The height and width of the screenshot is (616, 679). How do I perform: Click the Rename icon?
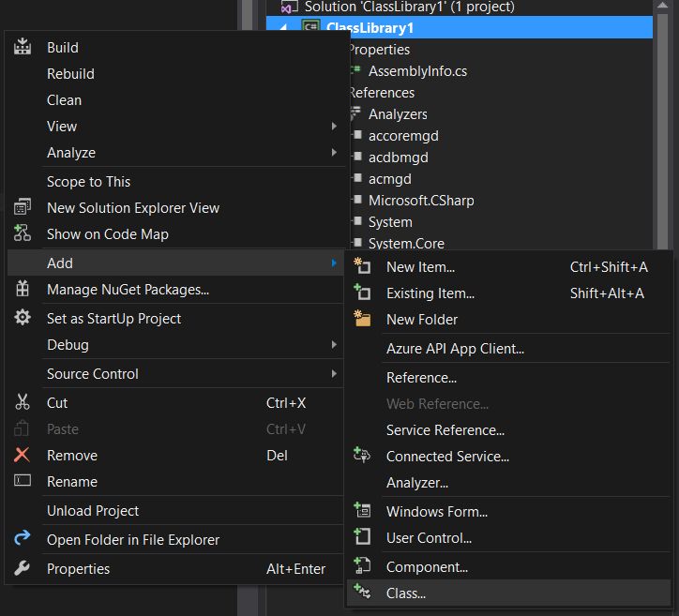point(23,480)
